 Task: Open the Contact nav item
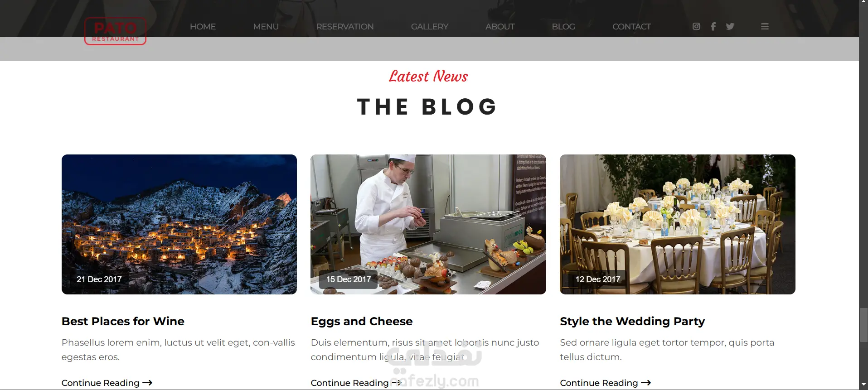tap(631, 27)
